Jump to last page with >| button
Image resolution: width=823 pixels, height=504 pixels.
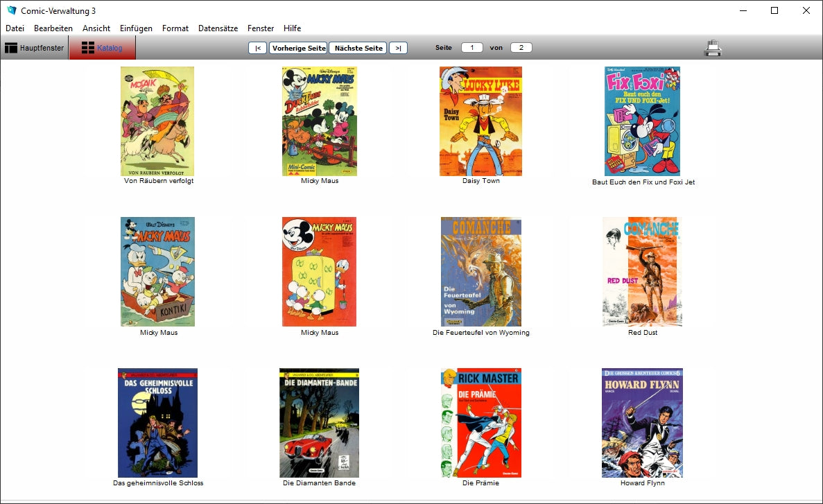pos(398,48)
